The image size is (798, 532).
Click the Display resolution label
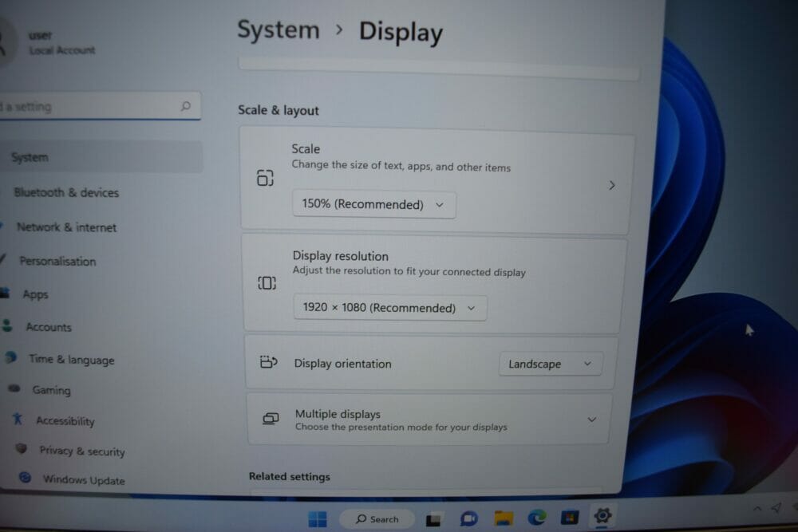pos(341,256)
